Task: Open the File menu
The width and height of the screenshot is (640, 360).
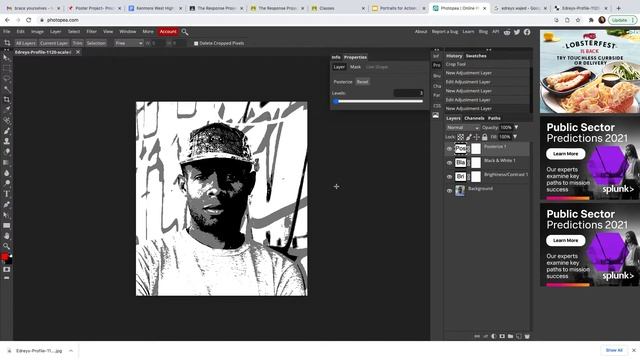Action: point(7,32)
